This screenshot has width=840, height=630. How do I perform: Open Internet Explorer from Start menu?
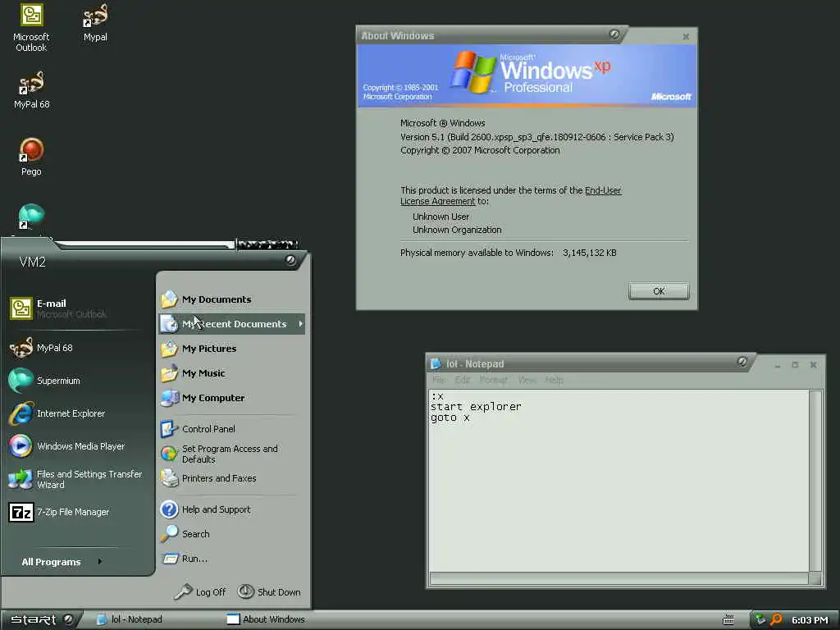[58, 413]
